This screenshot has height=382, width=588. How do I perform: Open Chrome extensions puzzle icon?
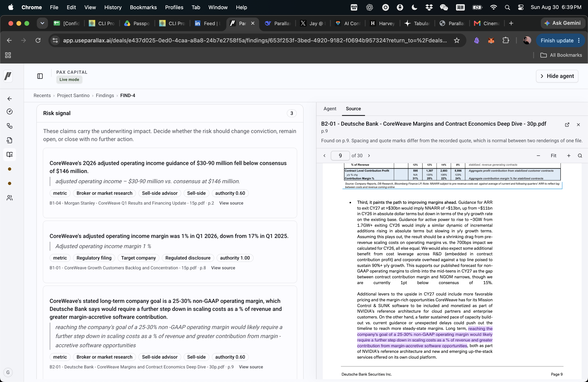click(506, 40)
